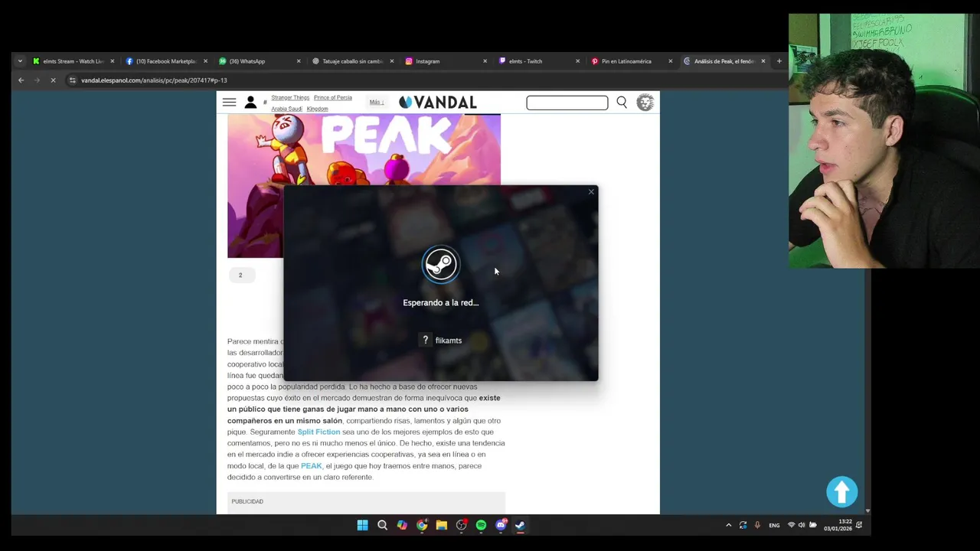This screenshot has width=980, height=551.
Task: Click the sync refresh tray icon
Action: tap(743, 525)
